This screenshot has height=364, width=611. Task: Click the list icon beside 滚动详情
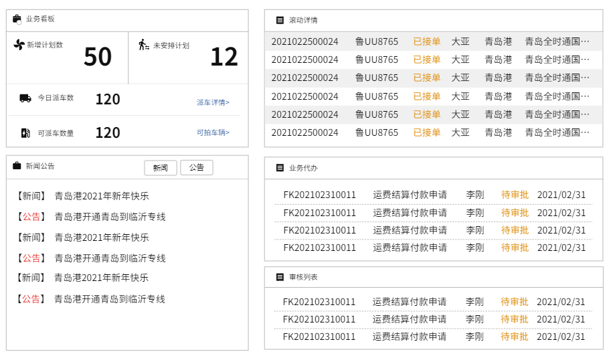[x=280, y=20]
